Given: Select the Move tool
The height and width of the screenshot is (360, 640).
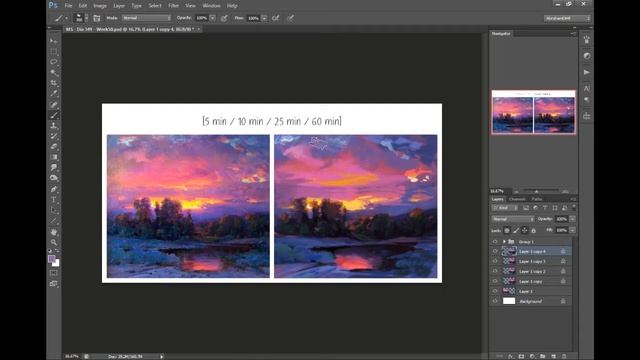Looking at the screenshot, I should click(53, 41).
